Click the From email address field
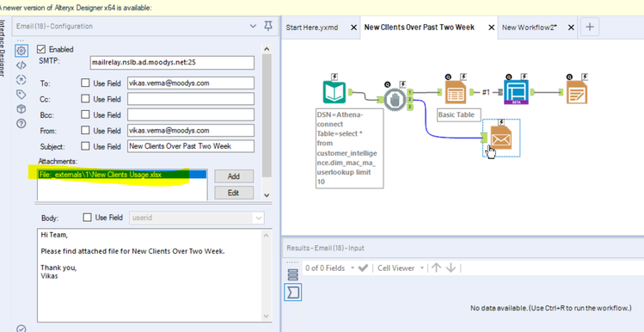The height and width of the screenshot is (332, 644). (x=191, y=131)
